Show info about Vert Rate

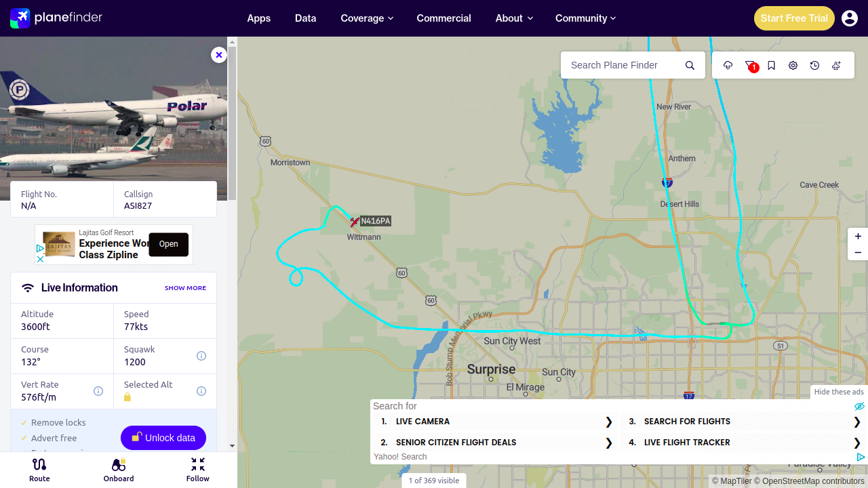click(x=98, y=391)
